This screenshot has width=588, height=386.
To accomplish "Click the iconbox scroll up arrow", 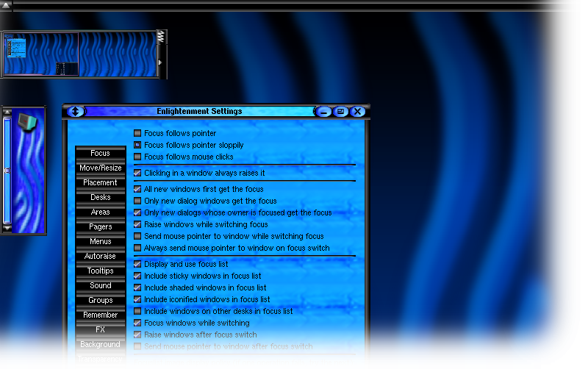I will 7,112.
